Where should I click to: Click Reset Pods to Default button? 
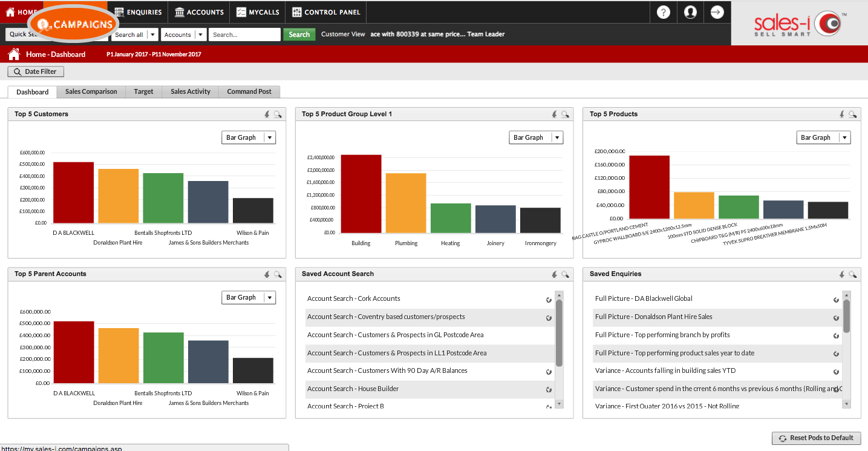point(816,438)
